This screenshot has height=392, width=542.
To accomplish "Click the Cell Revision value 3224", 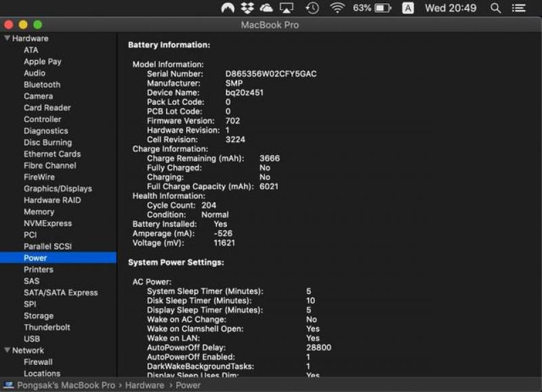I will 235,139.
